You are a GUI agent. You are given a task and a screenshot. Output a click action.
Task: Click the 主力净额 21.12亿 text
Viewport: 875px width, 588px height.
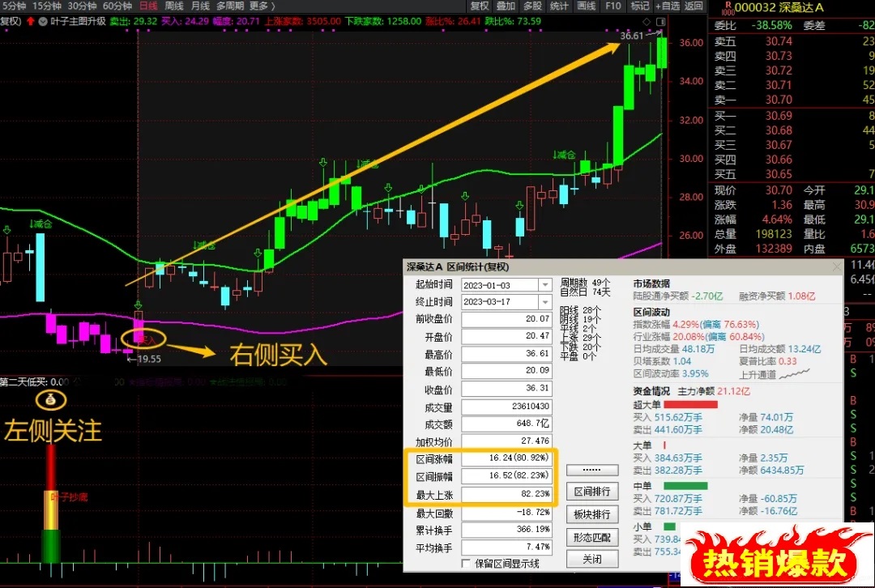coord(714,391)
